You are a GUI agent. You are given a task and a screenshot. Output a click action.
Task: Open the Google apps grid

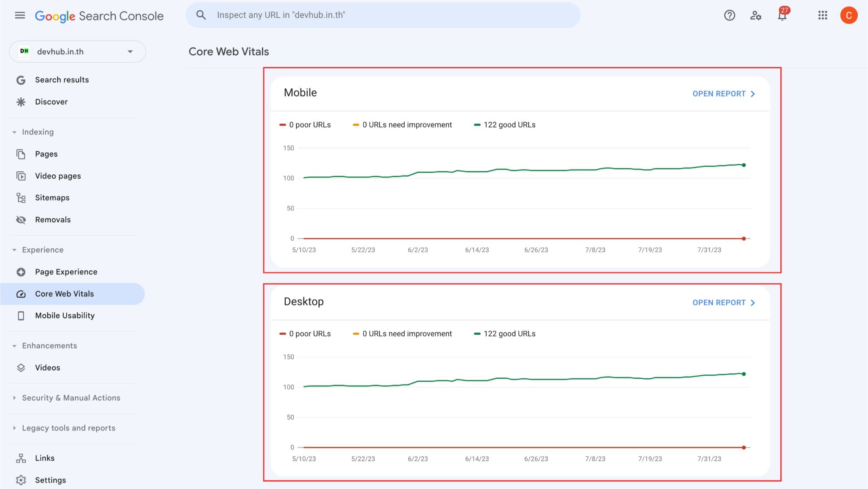tap(823, 16)
